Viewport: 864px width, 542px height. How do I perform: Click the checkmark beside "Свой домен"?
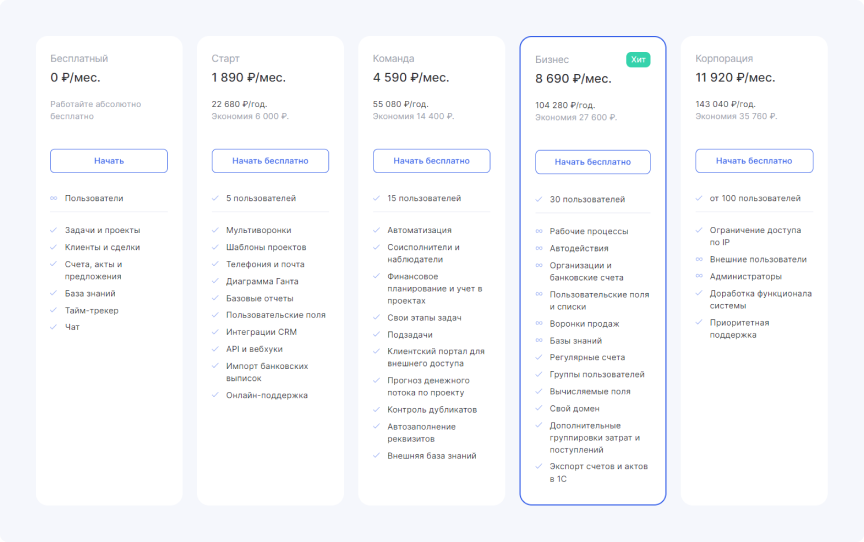pyautogui.click(x=539, y=408)
